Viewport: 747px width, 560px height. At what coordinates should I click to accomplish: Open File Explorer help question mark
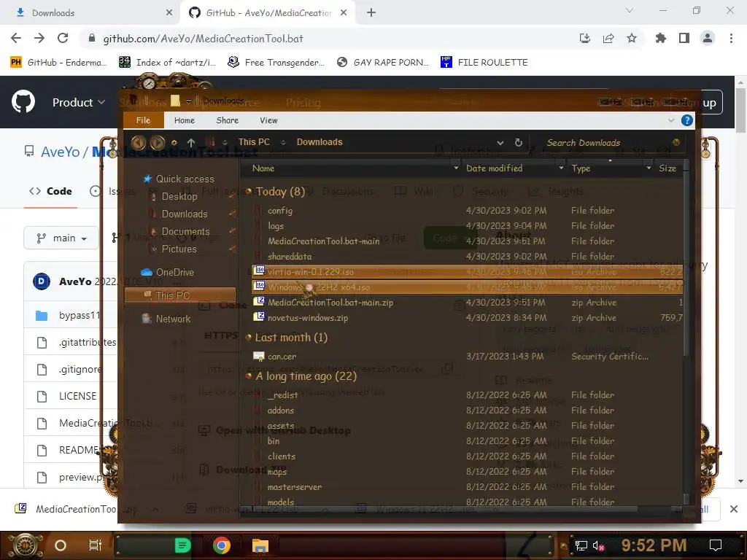(686, 120)
